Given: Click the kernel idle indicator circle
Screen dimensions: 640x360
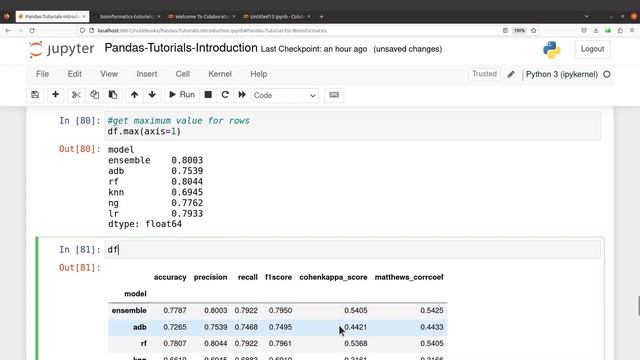Looking at the screenshot, I should tap(607, 74).
